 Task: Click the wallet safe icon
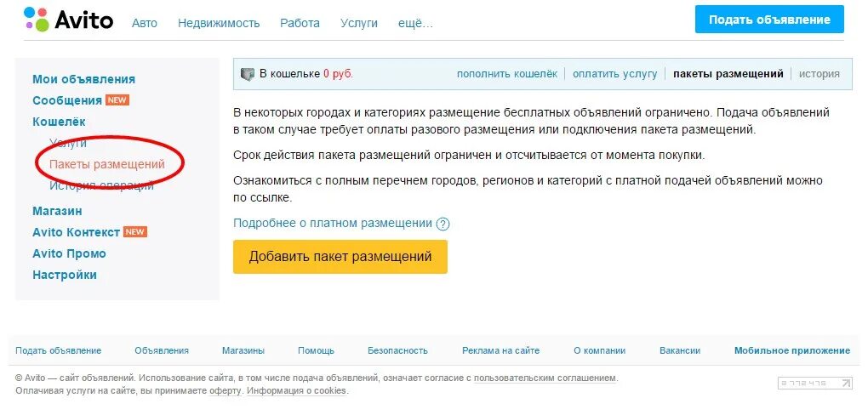point(248,74)
